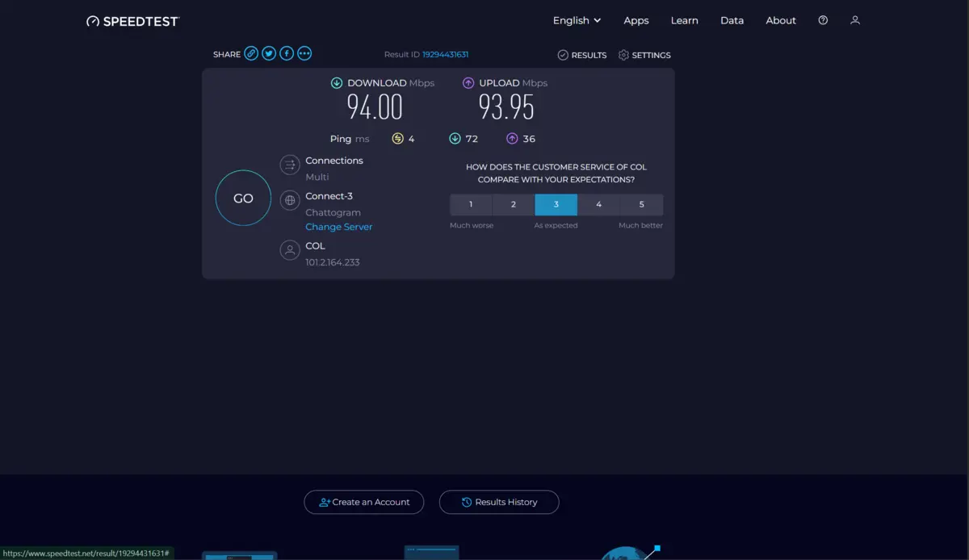Open the Apps menu
Viewport: 969px width, 560px height.
[x=636, y=20]
